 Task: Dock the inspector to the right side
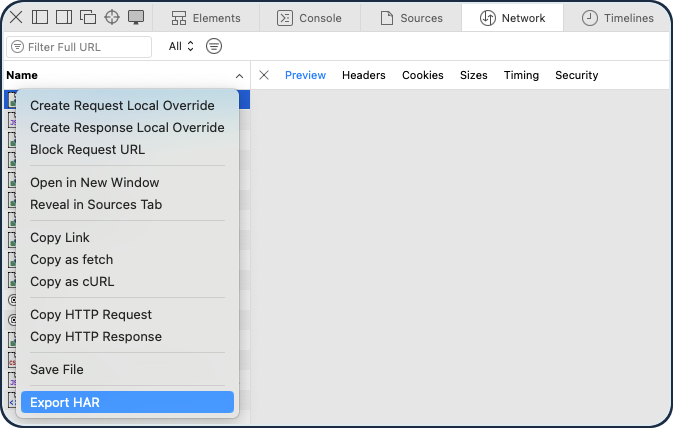click(x=63, y=17)
